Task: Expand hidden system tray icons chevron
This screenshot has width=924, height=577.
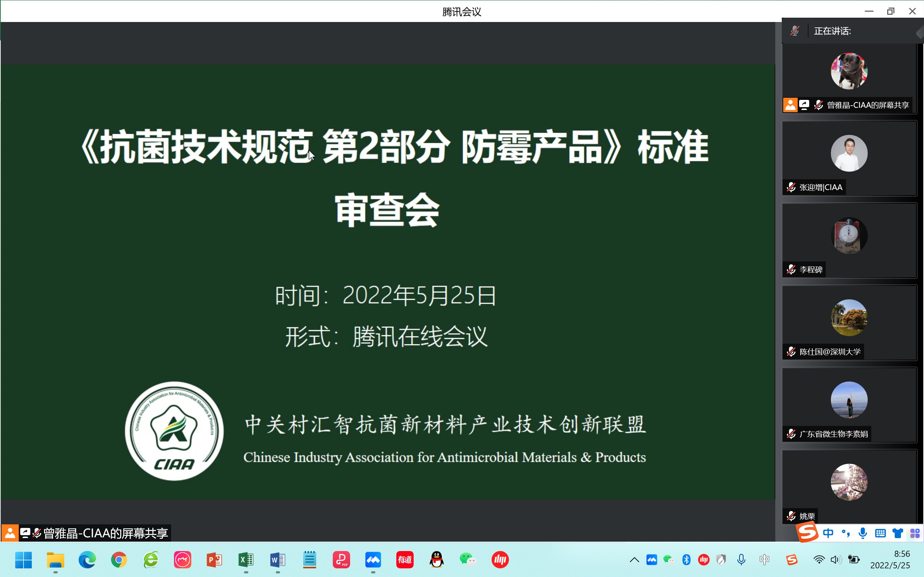Action: (634, 560)
